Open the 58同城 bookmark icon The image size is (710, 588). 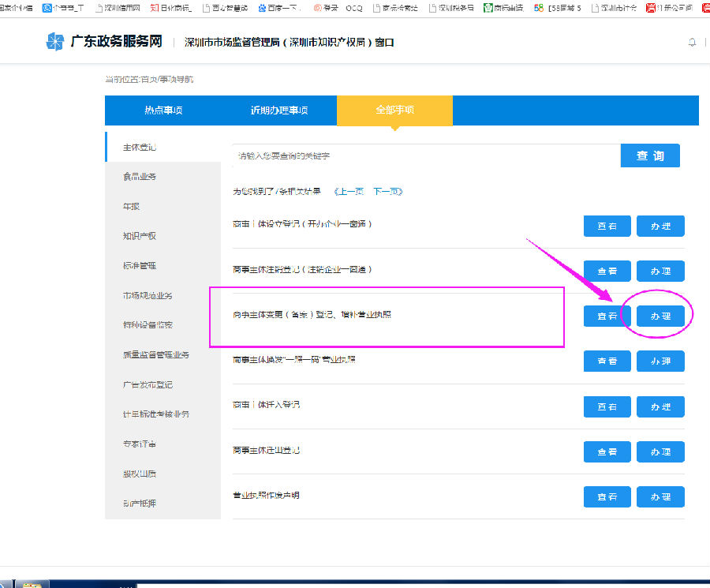click(x=539, y=8)
